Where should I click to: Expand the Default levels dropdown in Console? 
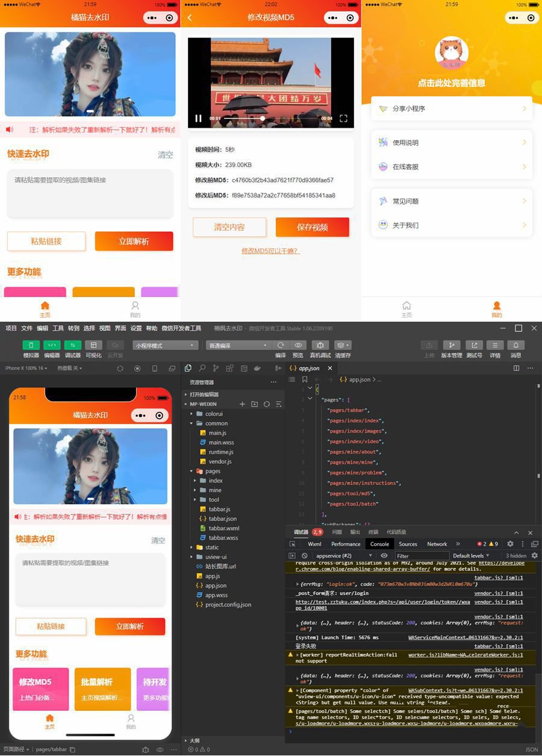pos(472,555)
